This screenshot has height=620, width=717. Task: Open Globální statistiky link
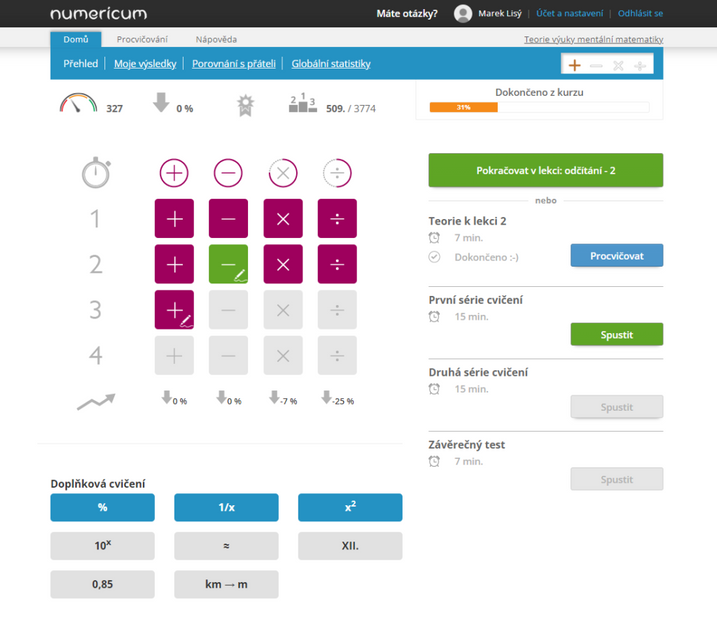(331, 64)
